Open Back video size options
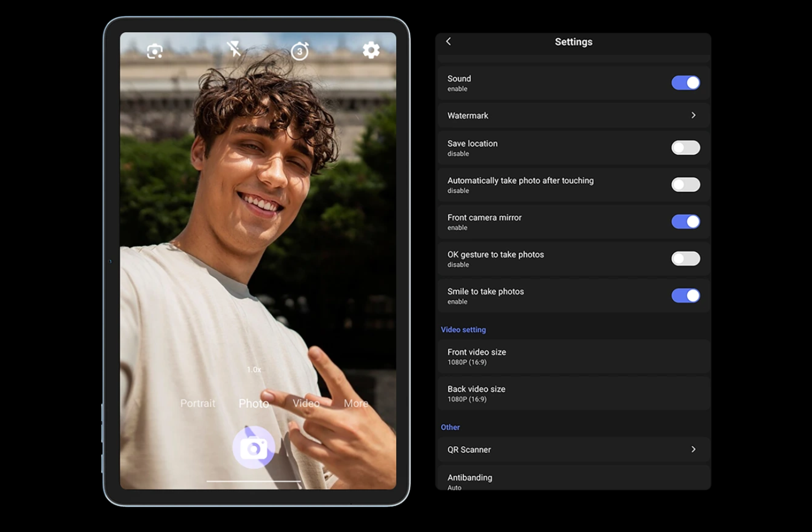This screenshot has height=532, width=812. 573,393
